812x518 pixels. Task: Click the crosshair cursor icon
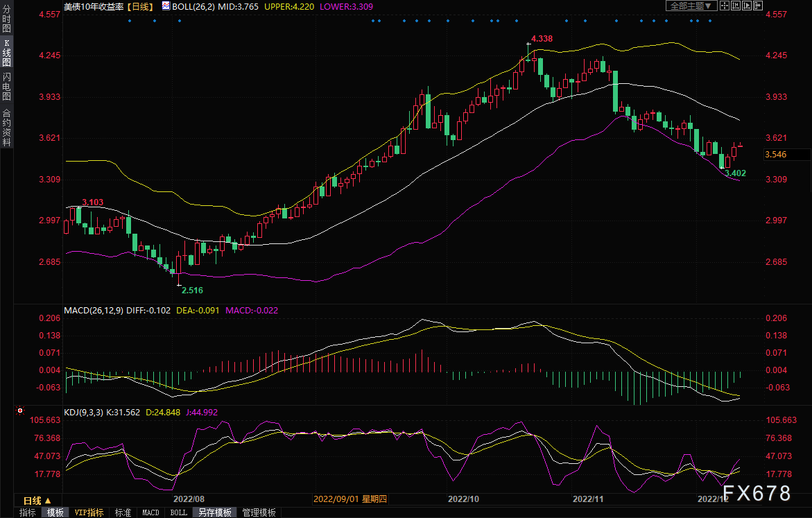click(x=725, y=6)
